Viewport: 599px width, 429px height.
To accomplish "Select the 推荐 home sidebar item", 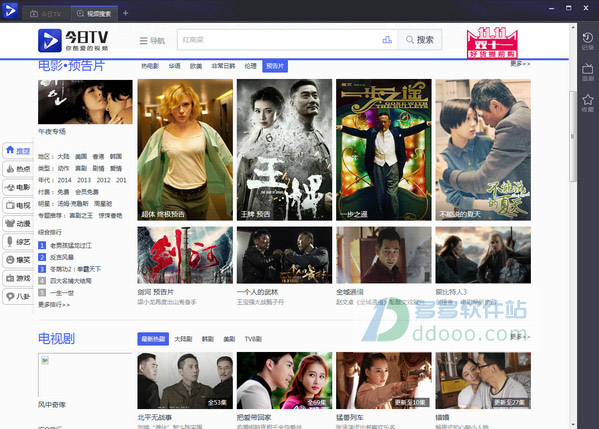I will tap(18, 151).
